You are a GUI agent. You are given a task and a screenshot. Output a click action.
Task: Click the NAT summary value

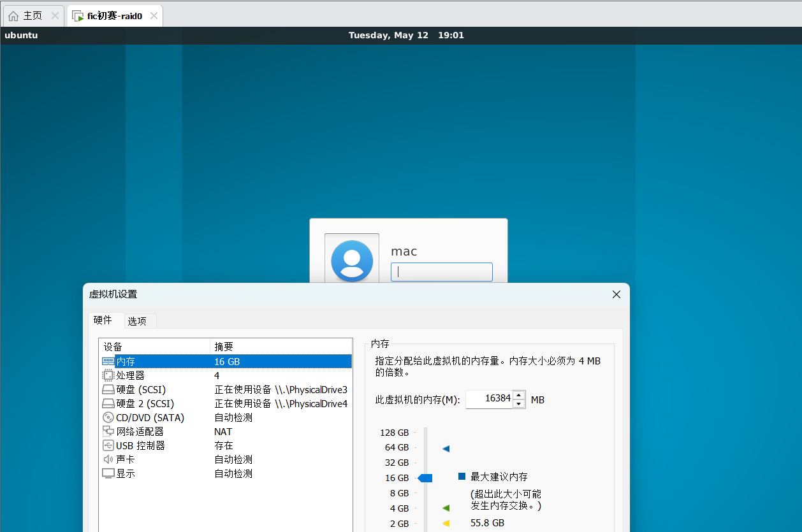coord(223,431)
